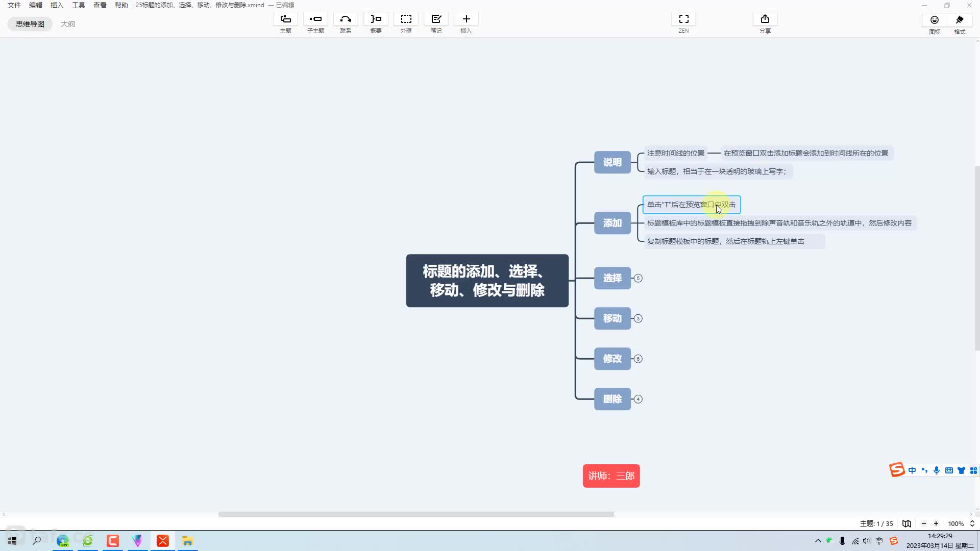
Task: Enter ZEN fullscreen mode
Action: (x=683, y=19)
